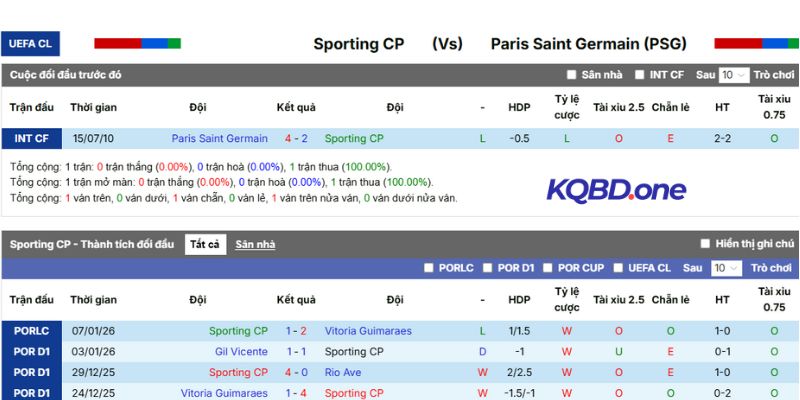Click the POR D1 badge in the 03/01/26 row
This screenshot has width=800, height=400.
[x=31, y=352]
